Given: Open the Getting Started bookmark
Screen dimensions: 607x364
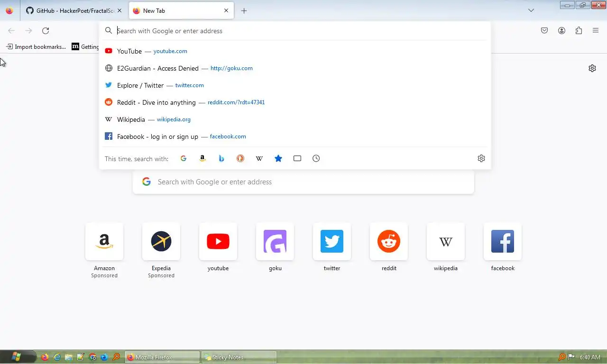Looking at the screenshot, I should 85,46.
